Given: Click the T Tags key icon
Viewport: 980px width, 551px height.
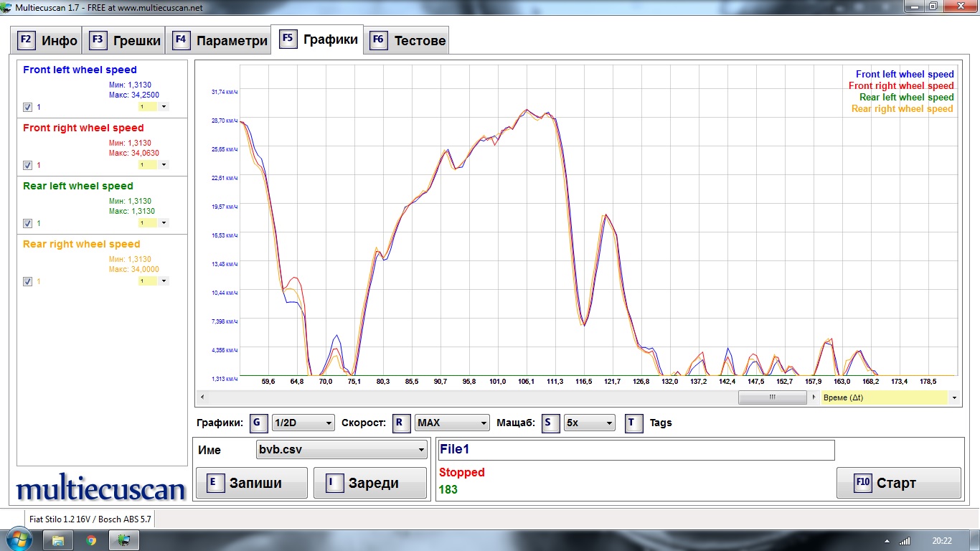Looking at the screenshot, I should [631, 423].
